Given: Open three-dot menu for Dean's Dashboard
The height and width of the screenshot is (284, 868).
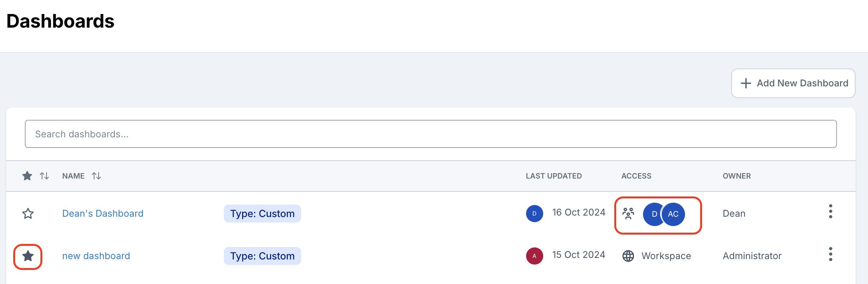Looking at the screenshot, I should click(x=830, y=211).
